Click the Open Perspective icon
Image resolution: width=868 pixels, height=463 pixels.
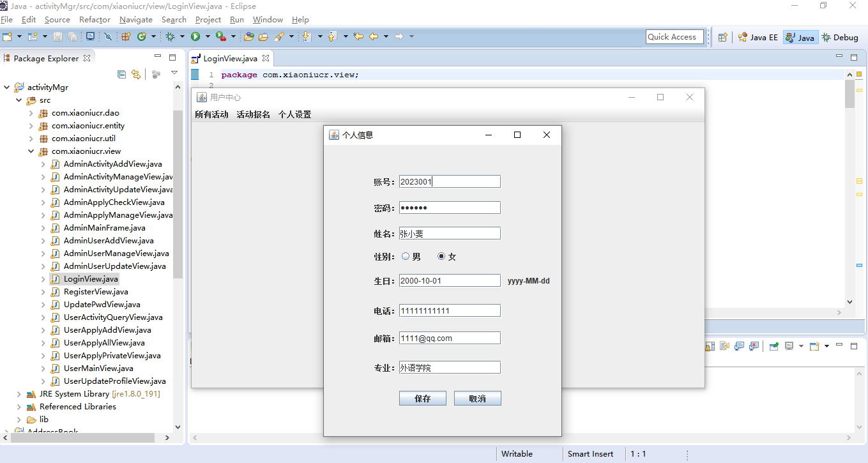[x=722, y=37]
